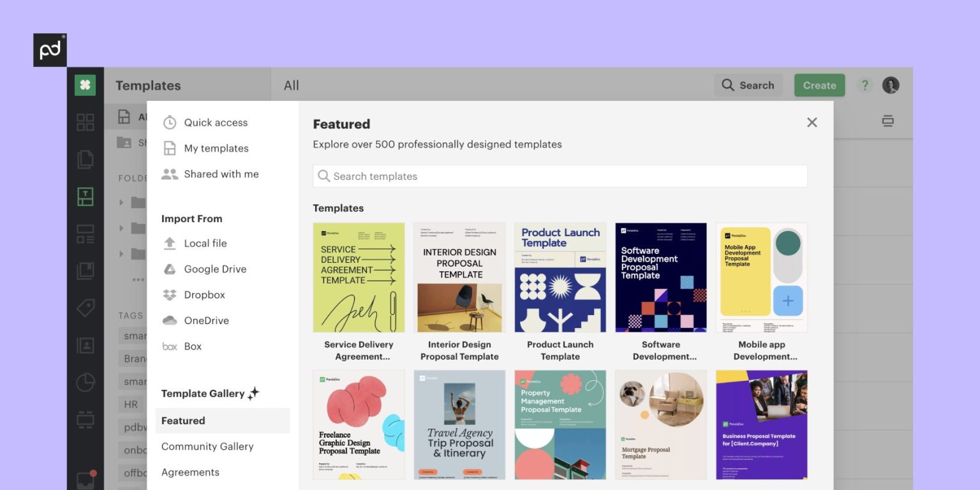
Task: Open the Contacts icon in the dark sidebar
Action: point(85,346)
